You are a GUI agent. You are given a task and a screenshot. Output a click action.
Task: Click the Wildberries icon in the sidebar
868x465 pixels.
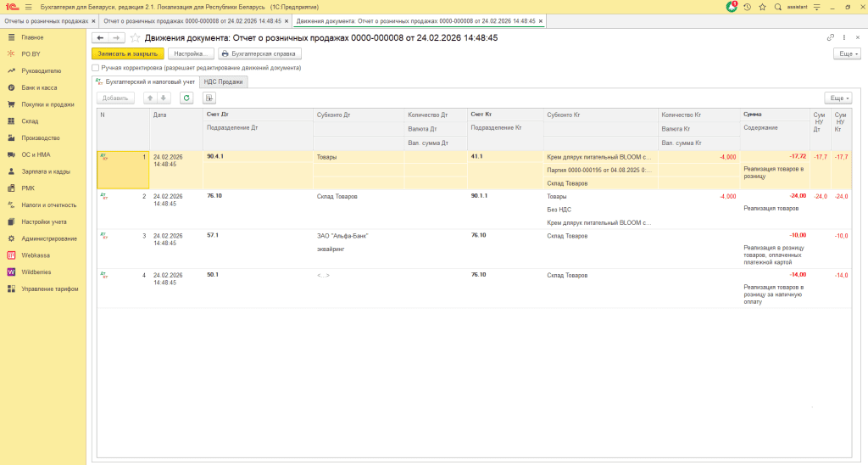click(12, 272)
